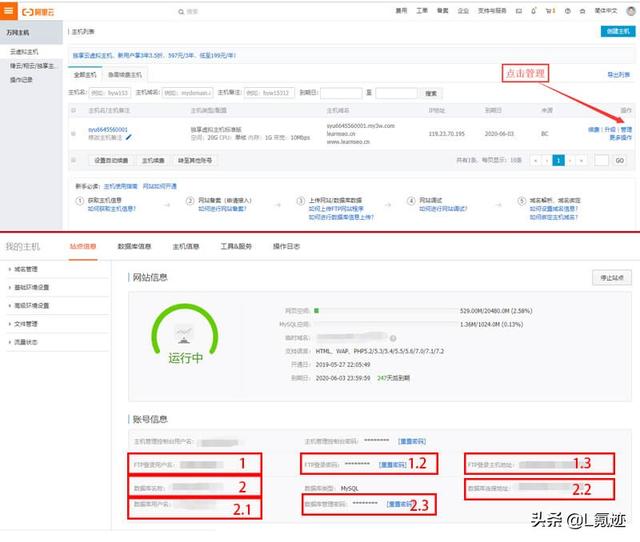This screenshot has width=640, height=542.
Task: Open 站点信息 tab
Action: click(83, 246)
